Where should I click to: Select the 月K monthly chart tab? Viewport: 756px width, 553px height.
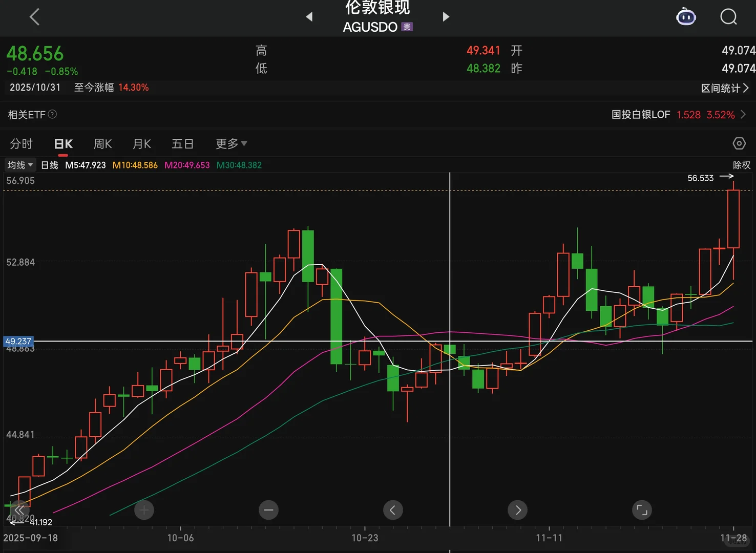pyautogui.click(x=142, y=144)
